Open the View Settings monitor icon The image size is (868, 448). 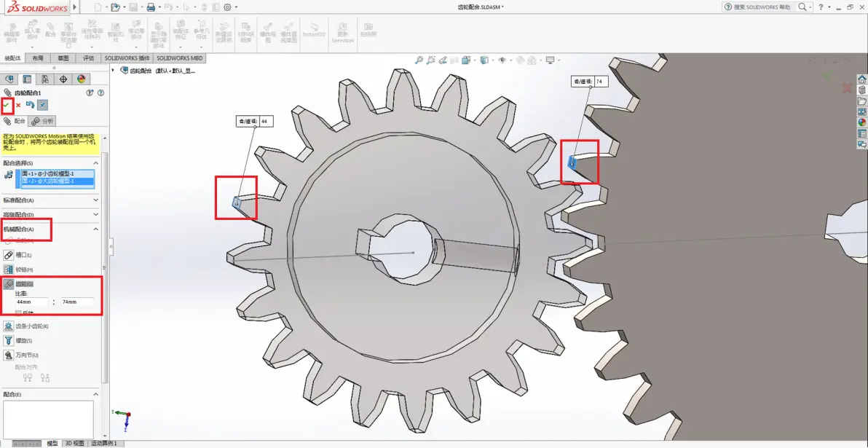551,60
